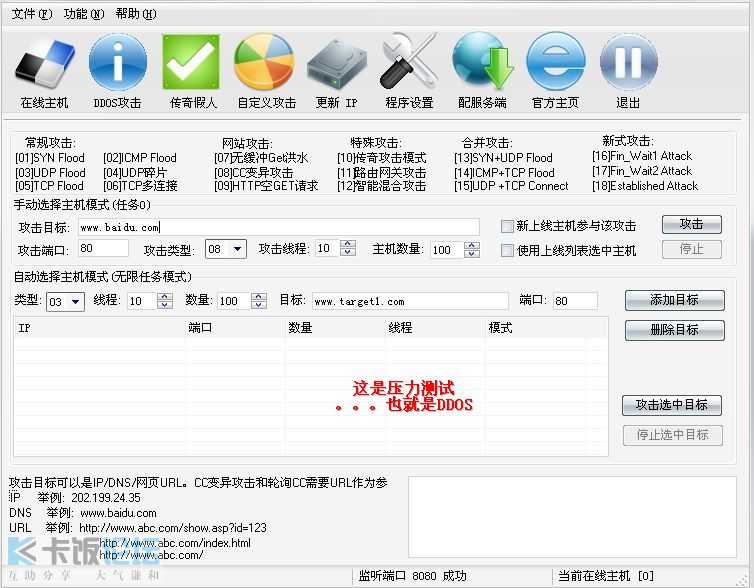Viewport: 754px width, 588px height.
Task: Toggle the 使用上线列表选中主机 checkbox
Action: pos(508,250)
